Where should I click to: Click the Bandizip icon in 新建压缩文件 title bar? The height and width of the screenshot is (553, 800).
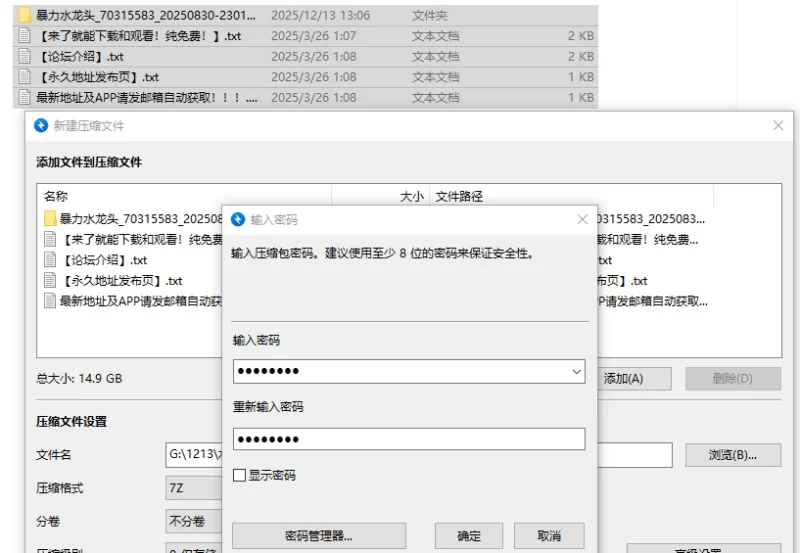41,125
